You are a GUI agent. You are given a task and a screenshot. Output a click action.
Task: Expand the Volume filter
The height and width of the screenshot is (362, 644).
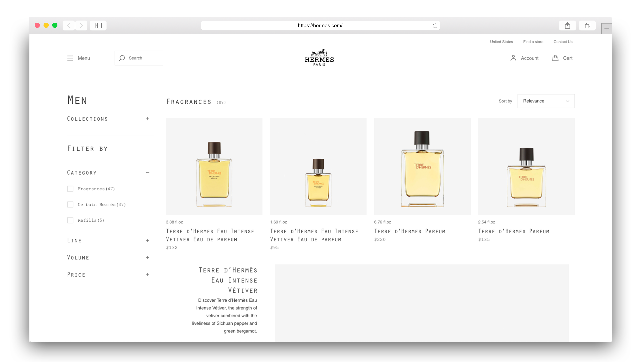point(147,258)
